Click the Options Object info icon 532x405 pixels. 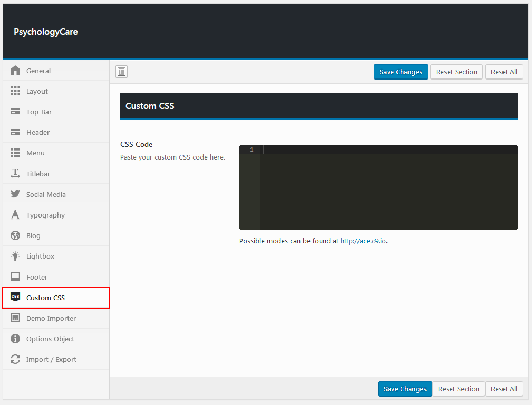(15, 339)
